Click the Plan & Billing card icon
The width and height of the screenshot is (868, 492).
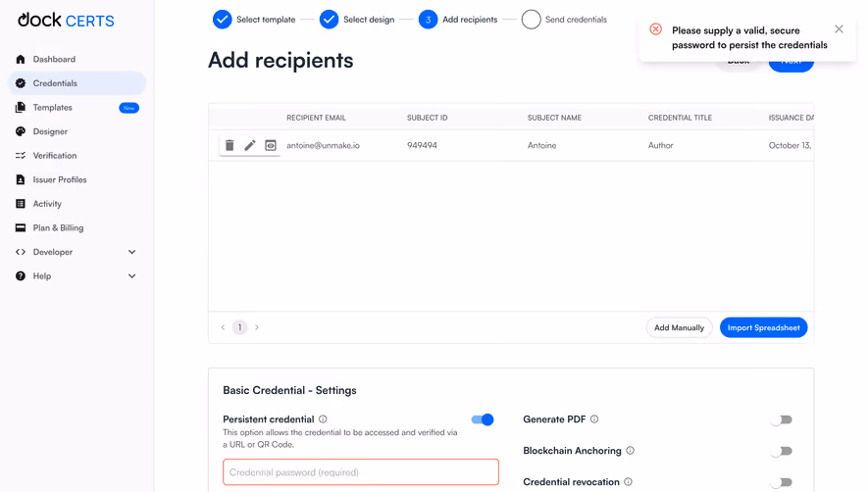pos(21,227)
